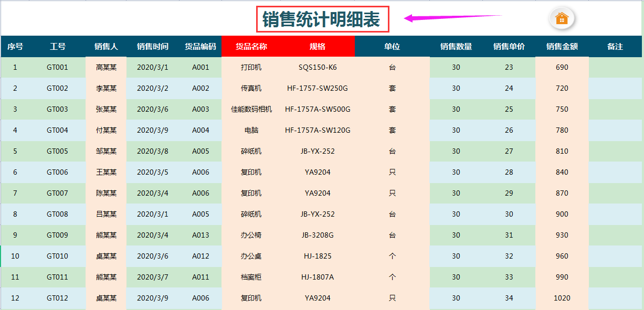Screen dimensions: 644x310
Task: Select the amount cell showing 840
Action: pos(562,172)
